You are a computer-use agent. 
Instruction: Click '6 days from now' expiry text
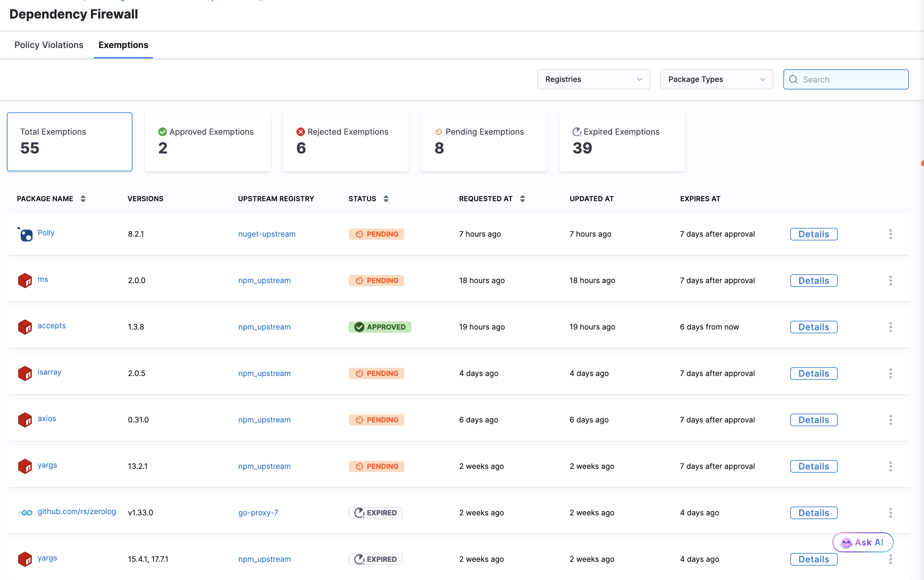pos(709,327)
